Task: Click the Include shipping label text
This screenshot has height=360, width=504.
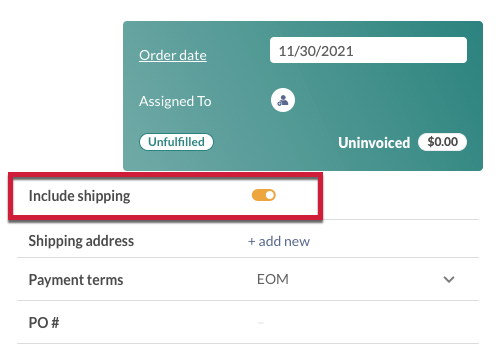Action: 79,196
